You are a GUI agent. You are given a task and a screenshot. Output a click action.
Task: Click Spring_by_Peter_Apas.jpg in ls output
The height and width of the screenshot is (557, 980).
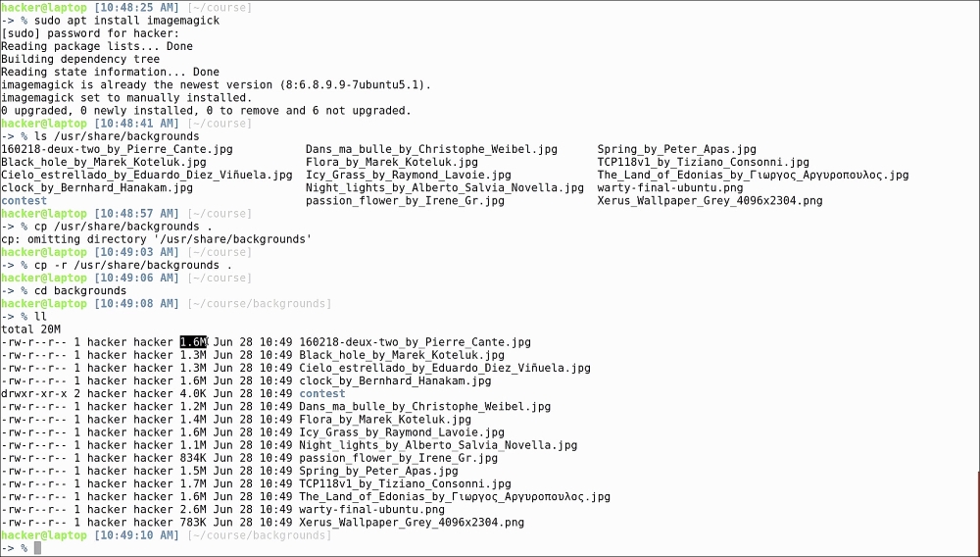[x=676, y=149]
